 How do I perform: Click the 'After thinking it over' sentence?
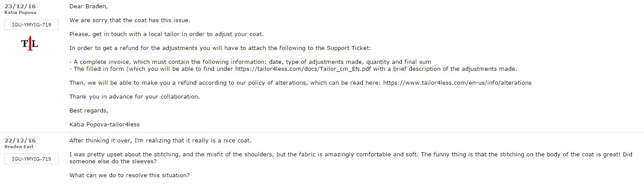[x=160, y=141]
